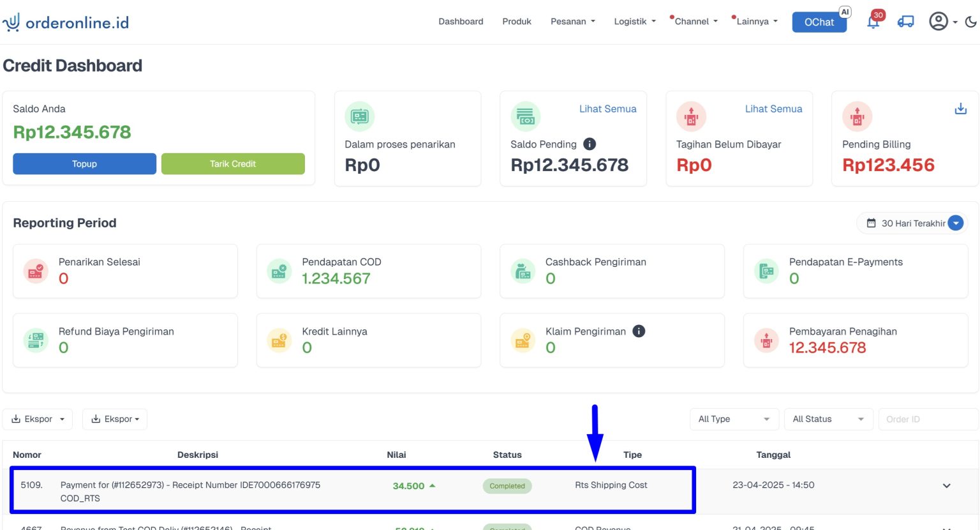Click the Order ID search field
Viewport: 980px width, 530px height.
coord(927,419)
